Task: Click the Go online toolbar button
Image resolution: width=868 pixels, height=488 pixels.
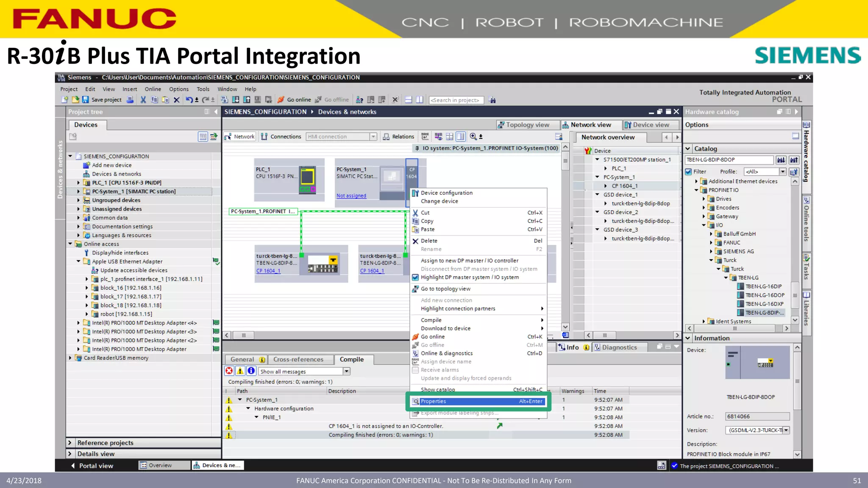Action: coord(295,100)
